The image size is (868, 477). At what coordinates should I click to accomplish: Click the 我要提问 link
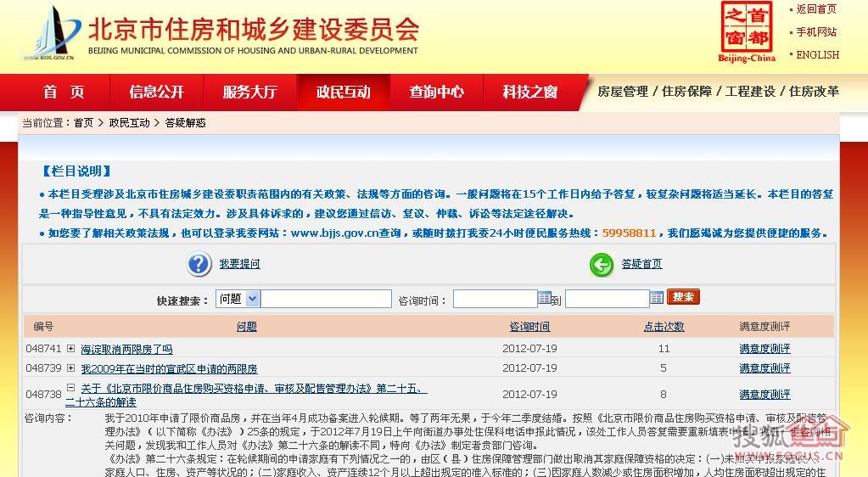(239, 264)
